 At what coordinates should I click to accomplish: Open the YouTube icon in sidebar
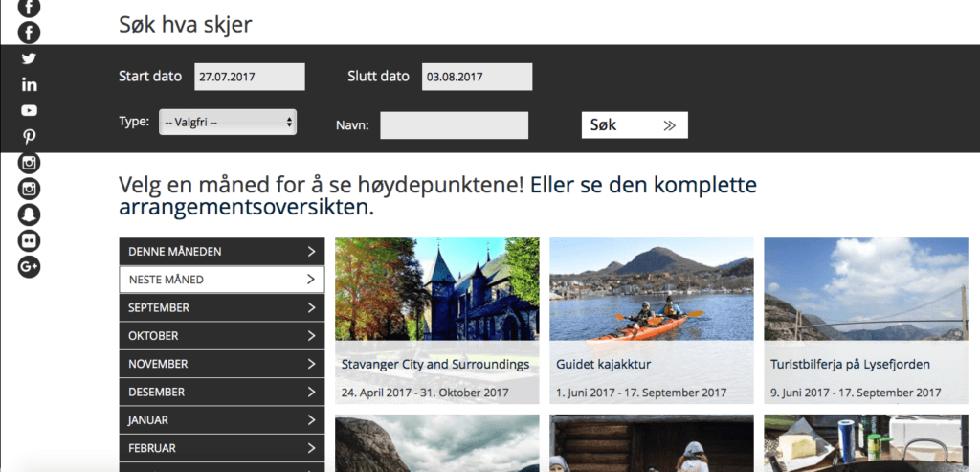pos(29,111)
